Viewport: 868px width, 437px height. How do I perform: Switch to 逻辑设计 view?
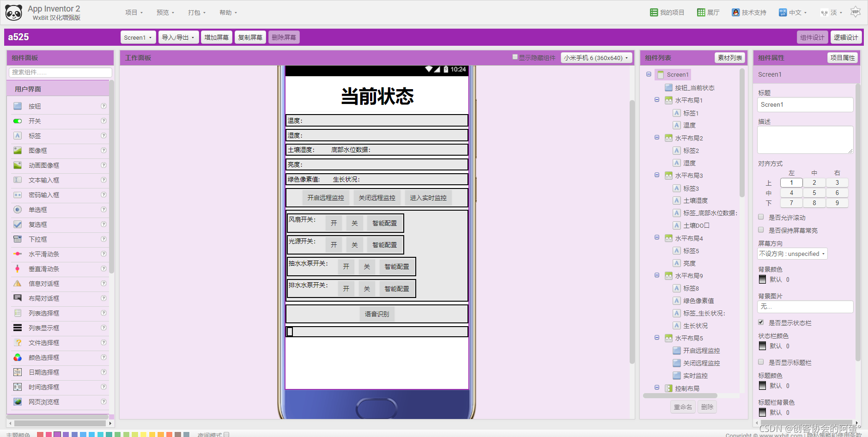(x=846, y=37)
